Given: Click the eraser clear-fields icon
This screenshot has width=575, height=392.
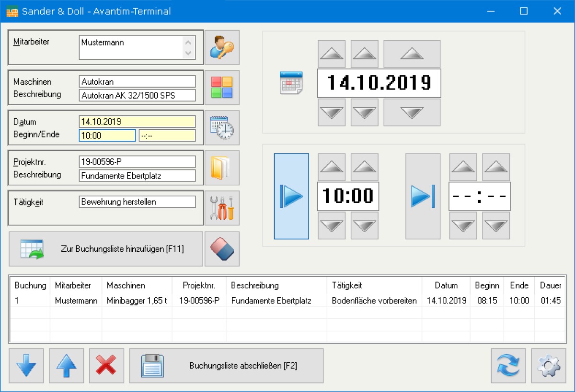Looking at the screenshot, I should (x=222, y=249).
